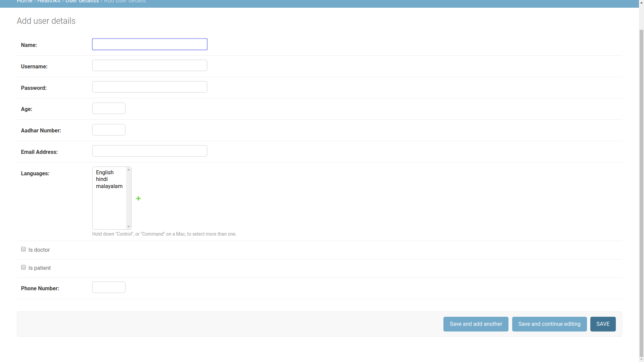This screenshot has width=644, height=362.
Task: Enable the Is doctor checkbox
Action: tap(23, 249)
